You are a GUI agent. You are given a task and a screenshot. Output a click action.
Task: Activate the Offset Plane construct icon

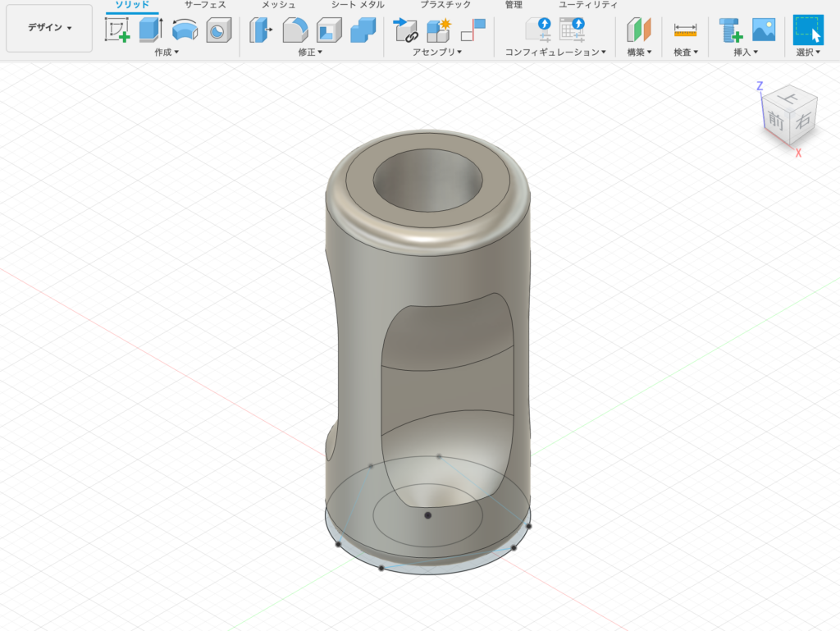638,30
